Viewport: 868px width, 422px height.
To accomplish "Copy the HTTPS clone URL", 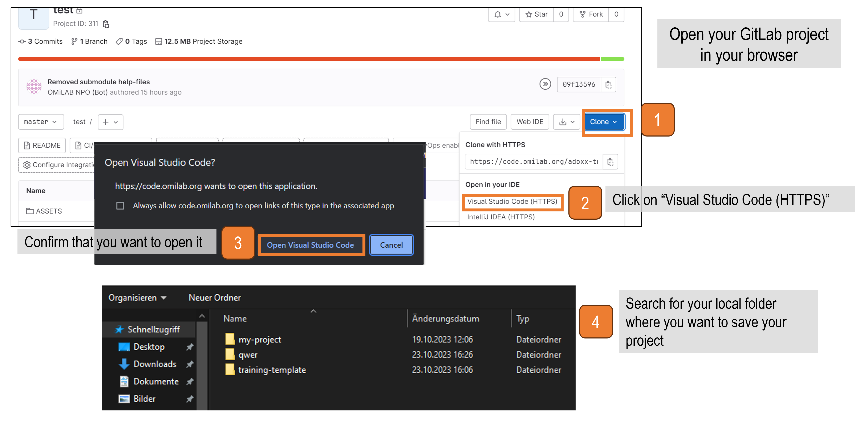I will pos(610,162).
